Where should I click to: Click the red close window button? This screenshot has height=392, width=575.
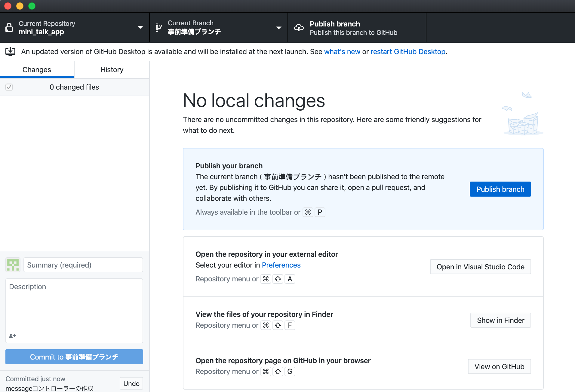pos(8,6)
